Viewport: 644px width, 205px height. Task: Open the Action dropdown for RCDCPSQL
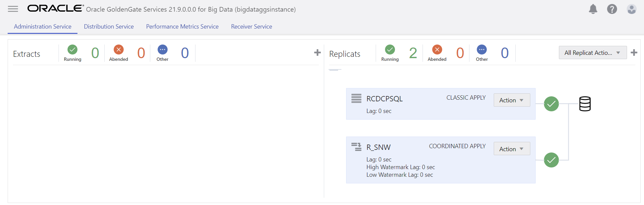(512, 100)
